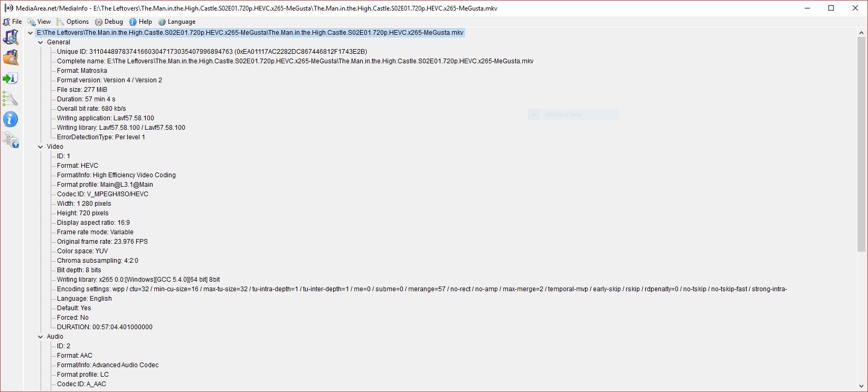The image size is (868, 392).
Task: Click the Open File icon in the sidebar
Action: [11, 37]
